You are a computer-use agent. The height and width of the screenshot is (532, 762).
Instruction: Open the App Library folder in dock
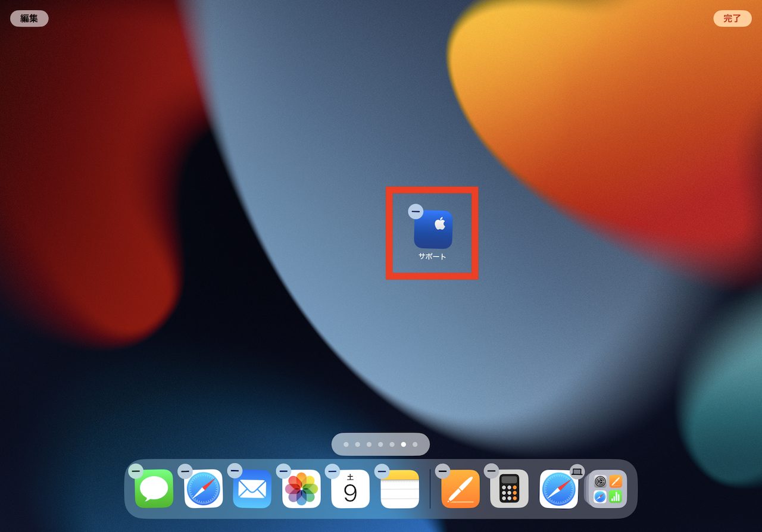pyautogui.click(x=608, y=489)
